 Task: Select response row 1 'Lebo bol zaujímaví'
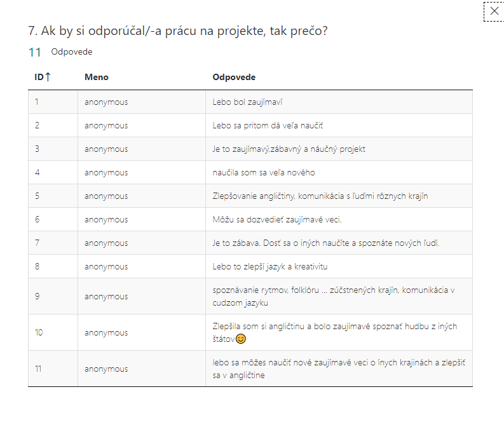pos(247,102)
